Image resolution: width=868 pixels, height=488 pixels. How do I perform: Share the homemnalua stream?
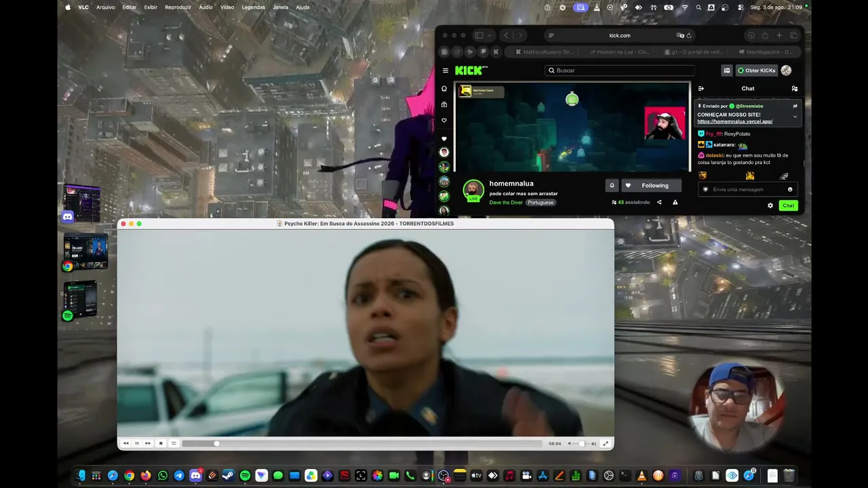coord(659,202)
